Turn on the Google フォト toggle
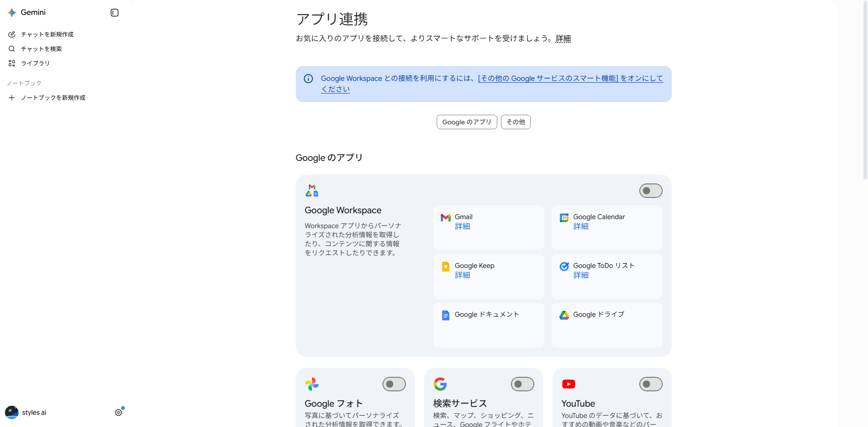The image size is (868, 427). point(394,384)
